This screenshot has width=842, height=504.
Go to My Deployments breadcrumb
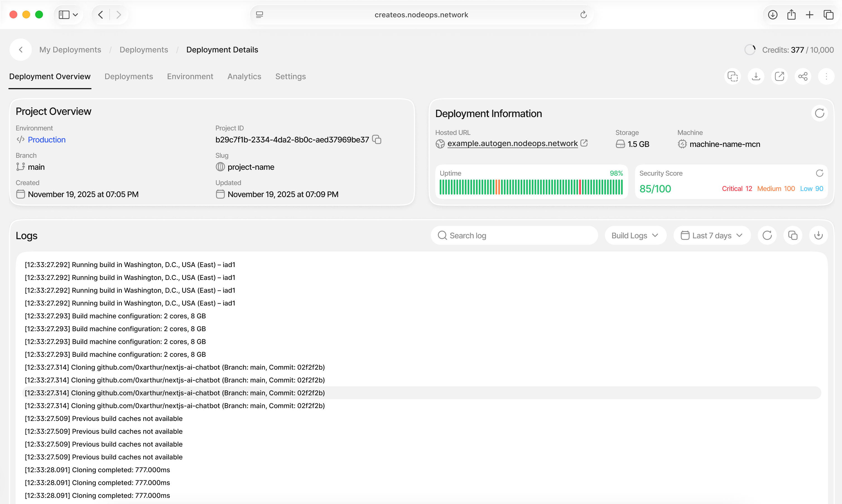click(70, 50)
